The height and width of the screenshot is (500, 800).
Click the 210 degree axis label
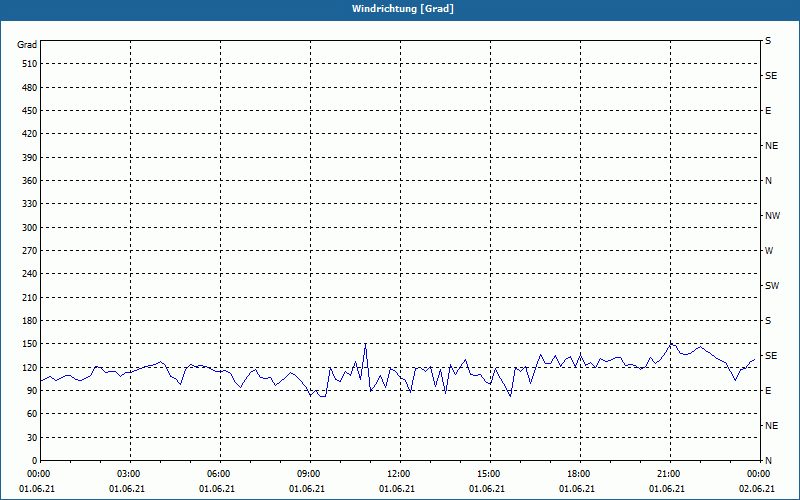30,297
